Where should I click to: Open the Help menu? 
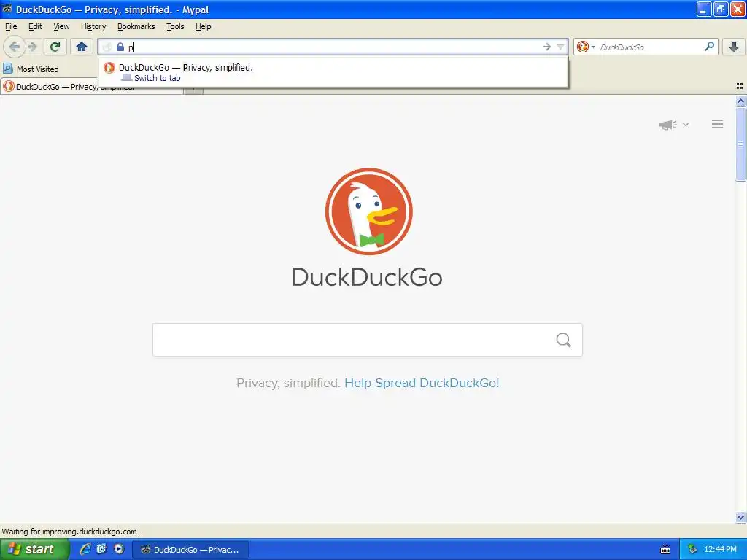203,26
